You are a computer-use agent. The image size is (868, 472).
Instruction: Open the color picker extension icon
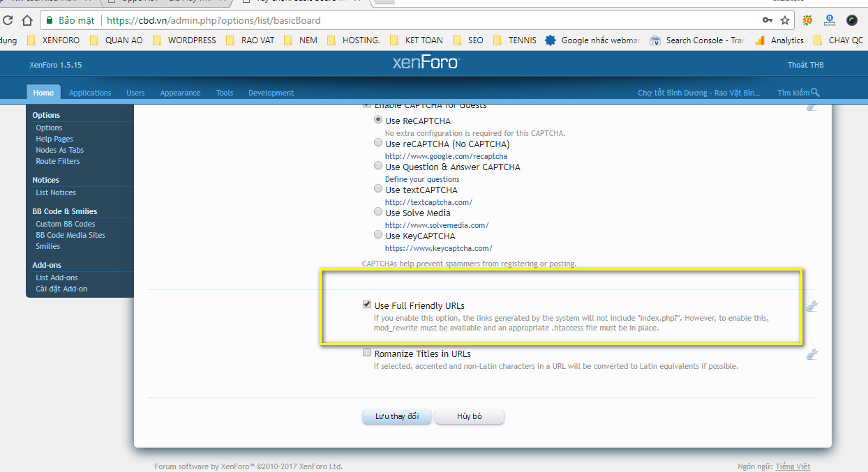pos(852,20)
